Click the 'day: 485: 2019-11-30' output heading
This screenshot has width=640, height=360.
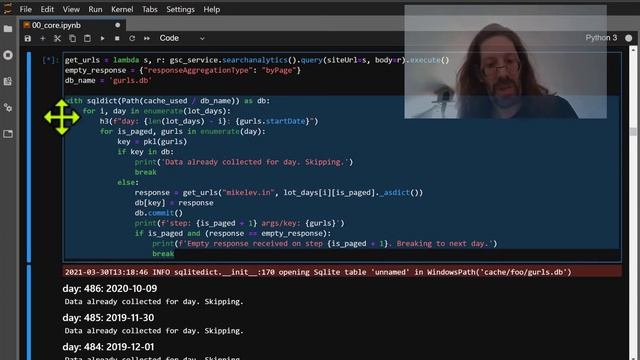click(x=108, y=318)
